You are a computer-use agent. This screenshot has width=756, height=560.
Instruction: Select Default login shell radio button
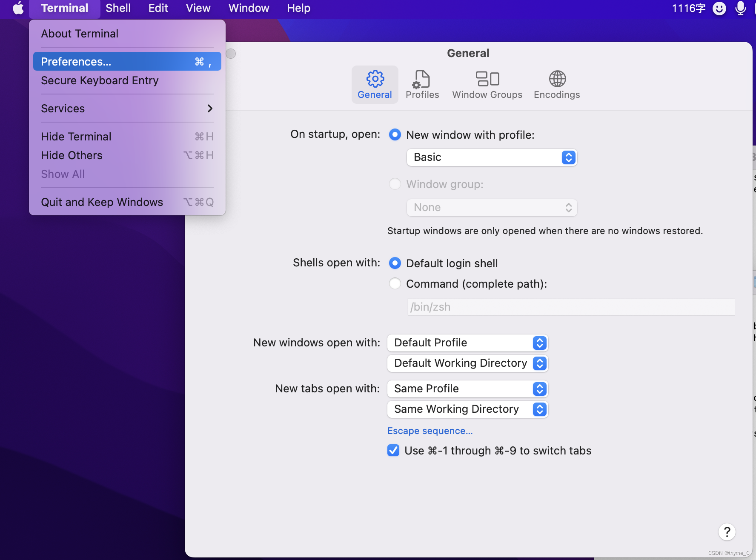click(395, 263)
